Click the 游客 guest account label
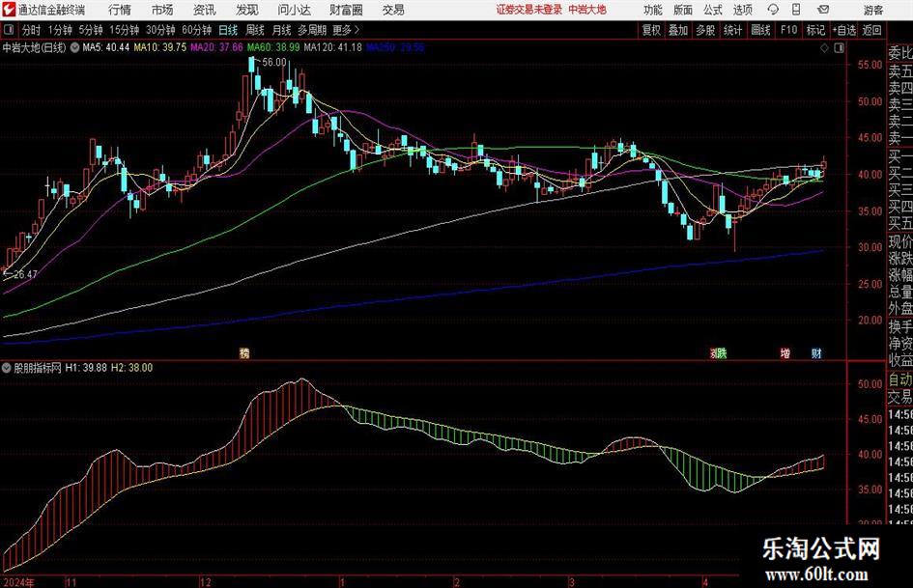The image size is (913, 588). click(x=872, y=10)
